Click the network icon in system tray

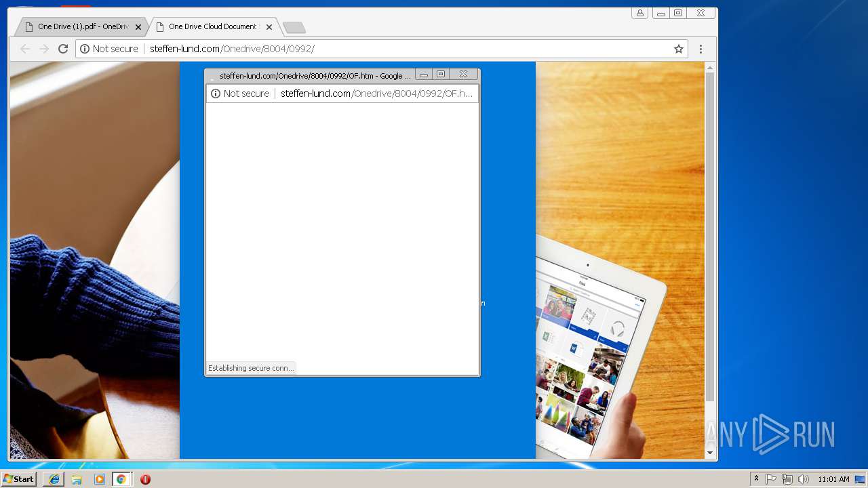click(x=787, y=479)
